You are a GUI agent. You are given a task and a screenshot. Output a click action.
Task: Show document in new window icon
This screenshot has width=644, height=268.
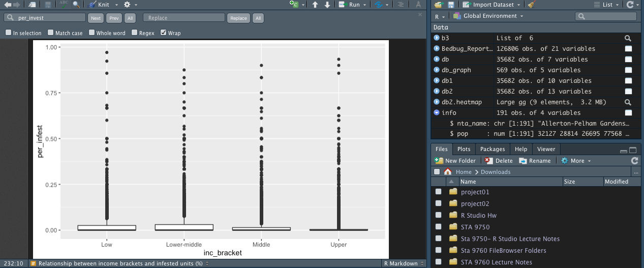click(x=33, y=5)
